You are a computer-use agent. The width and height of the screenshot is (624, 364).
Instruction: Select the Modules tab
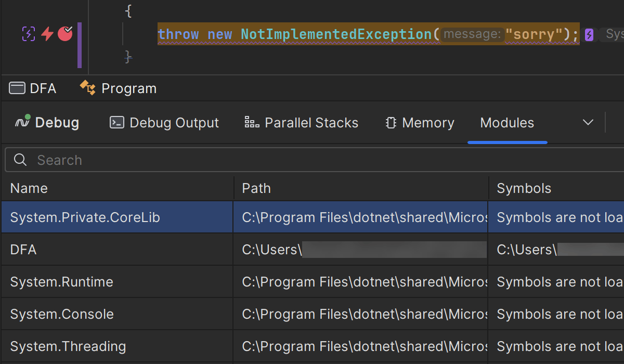[x=507, y=123]
